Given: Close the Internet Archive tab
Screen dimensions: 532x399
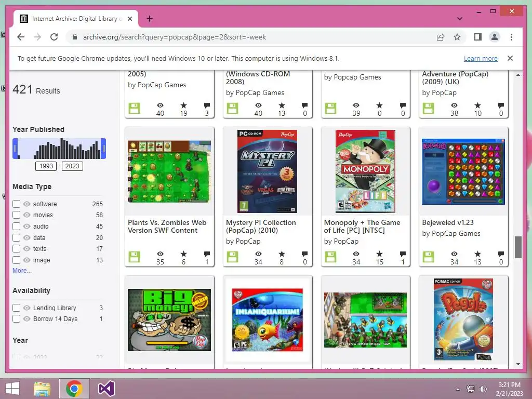Looking at the screenshot, I should (x=129, y=19).
